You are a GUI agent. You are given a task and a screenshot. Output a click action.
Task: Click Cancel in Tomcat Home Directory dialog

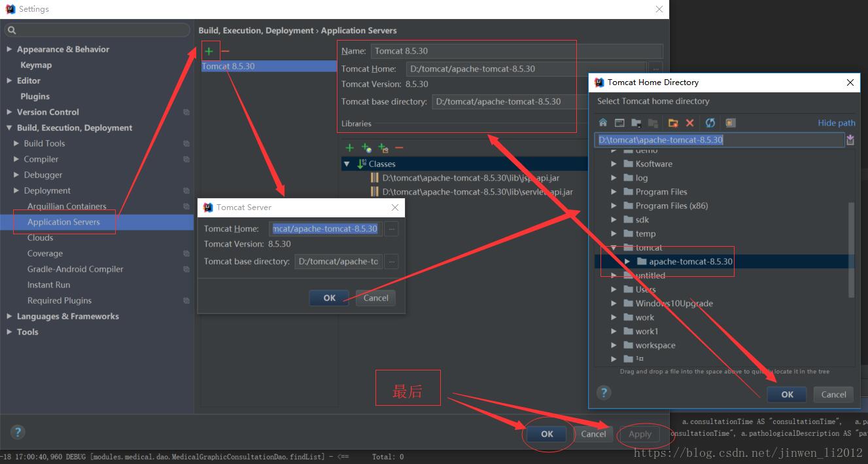[x=833, y=394]
